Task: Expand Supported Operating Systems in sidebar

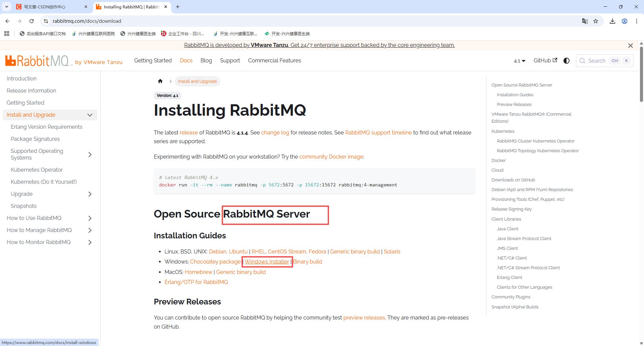Action: (90, 155)
